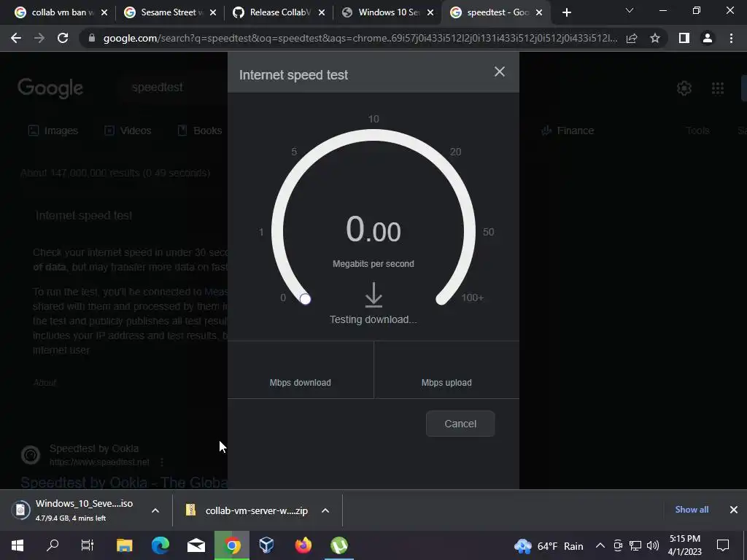This screenshot has height=560, width=747.
Task: Open the Speedtest by Ookla result
Action: click(x=124, y=483)
